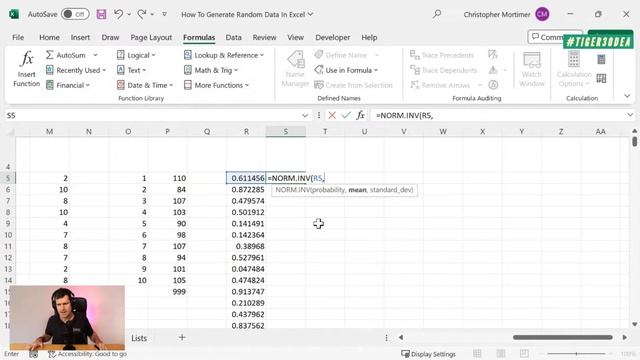This screenshot has height=360, width=640.
Task: Open the File menu
Action: pyautogui.click(x=18, y=37)
